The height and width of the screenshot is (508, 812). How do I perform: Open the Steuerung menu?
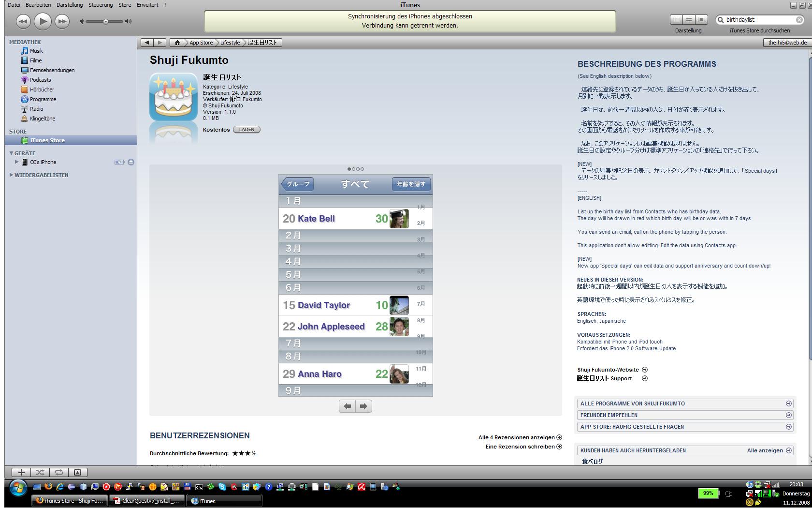(x=100, y=5)
